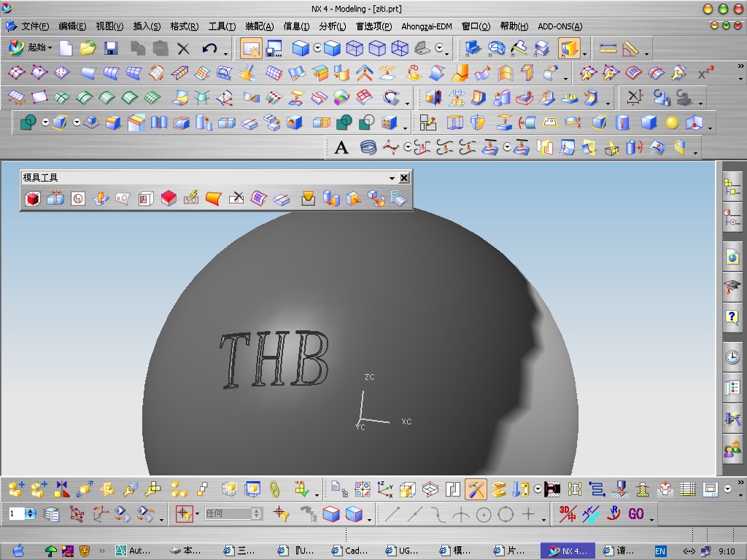Open the 首选项(P) menu

pos(373,26)
